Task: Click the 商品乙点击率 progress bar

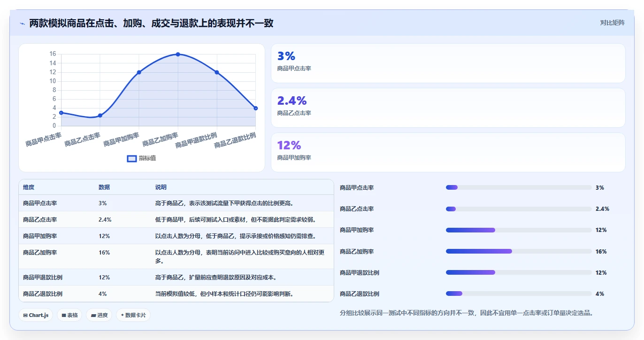Action: click(x=519, y=209)
